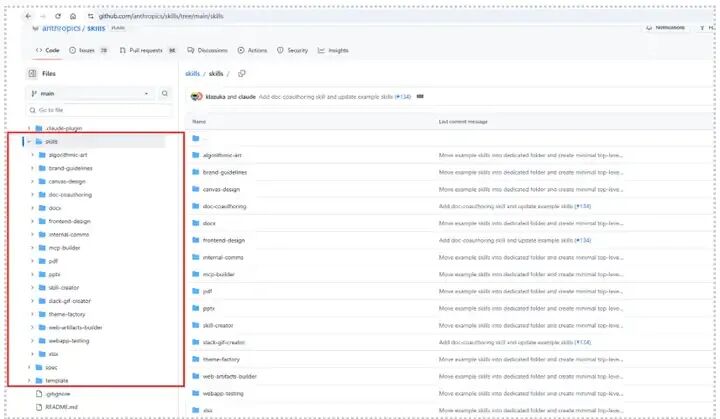Click folder icon of brand-guidelines table row
Image resolution: width=720 pixels, height=419 pixels.
tap(196, 172)
